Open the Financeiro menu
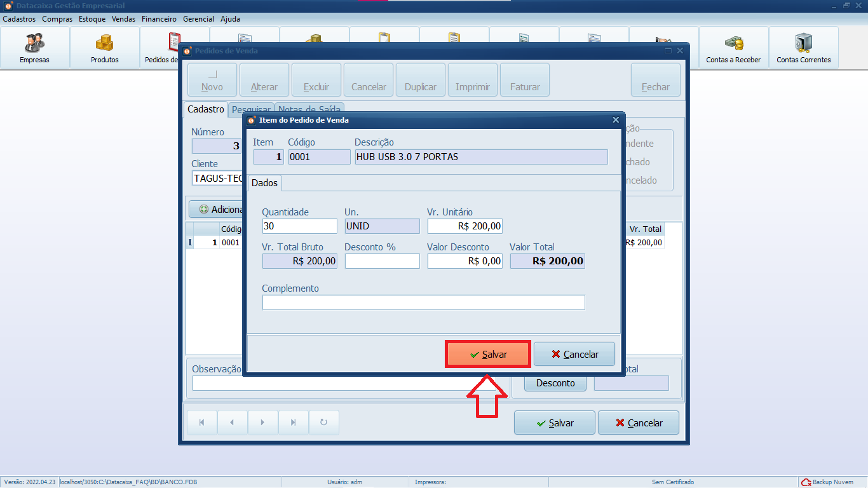The width and height of the screenshot is (868, 488). click(159, 19)
